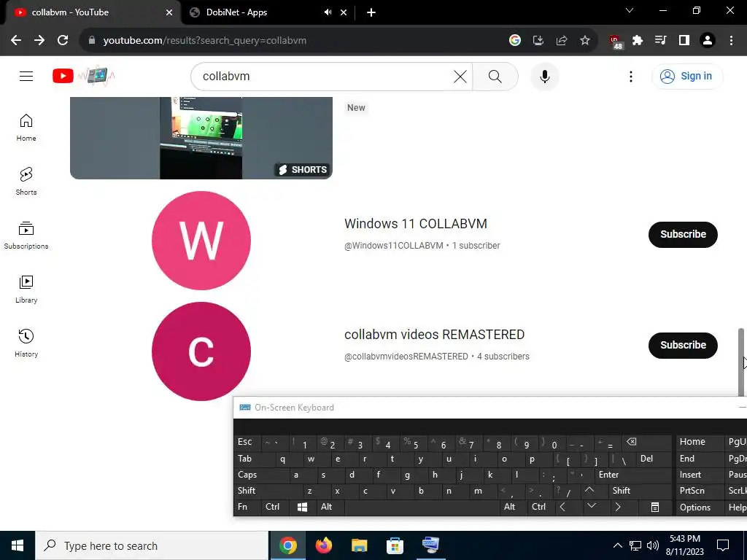Click taskbar Type here to search box
Image resolution: width=747 pixels, height=560 pixels.
pos(152,545)
